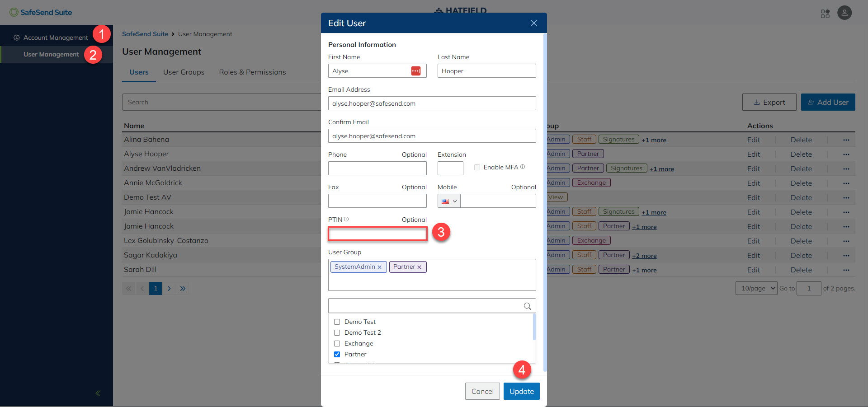Open the actions ellipsis for Alina Bahena
Screen dimensions: 868x407
pos(846,140)
